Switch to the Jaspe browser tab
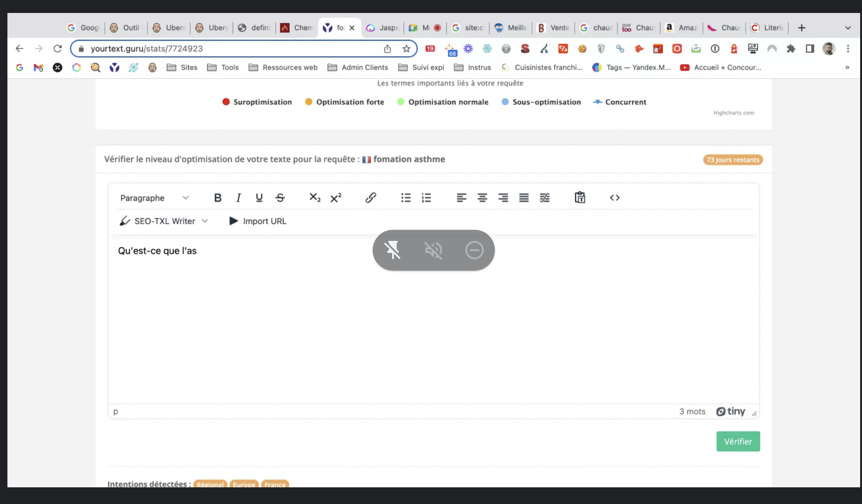This screenshot has width=862, height=504. pyautogui.click(x=382, y=28)
